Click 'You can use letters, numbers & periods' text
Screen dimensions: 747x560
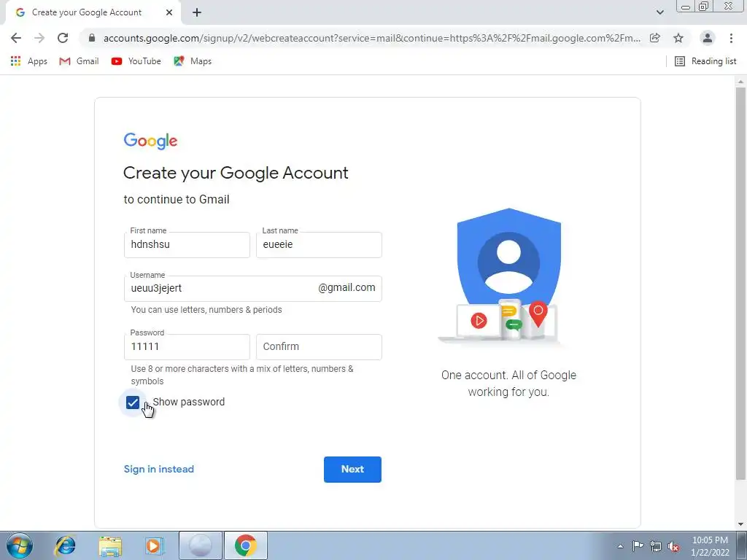[x=206, y=309]
